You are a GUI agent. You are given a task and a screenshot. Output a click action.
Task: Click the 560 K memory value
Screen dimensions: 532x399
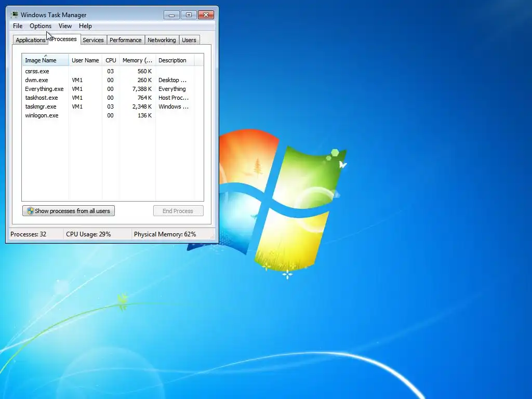[x=144, y=71]
